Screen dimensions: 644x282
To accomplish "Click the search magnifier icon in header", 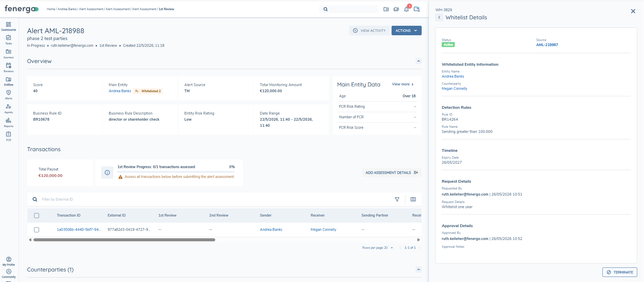I will pyautogui.click(x=326, y=9).
